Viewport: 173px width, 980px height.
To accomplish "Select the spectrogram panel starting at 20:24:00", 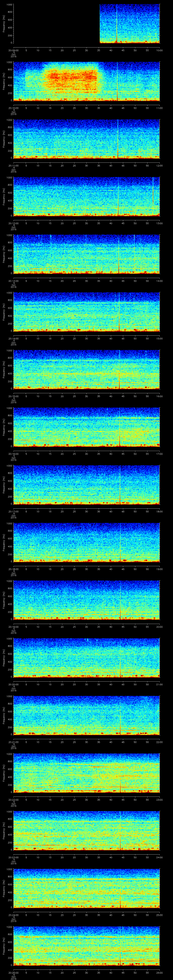I will tap(87, 888).
